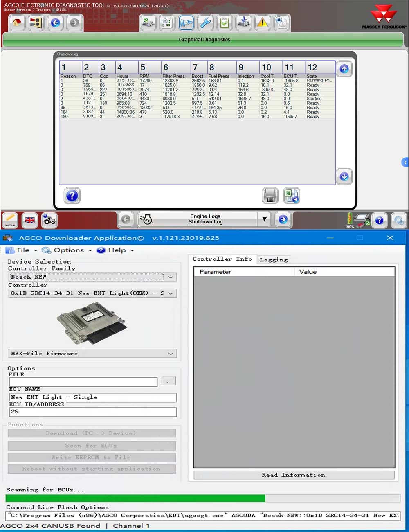Click the Read Information button
This screenshot has height=532, width=409.
point(294,475)
